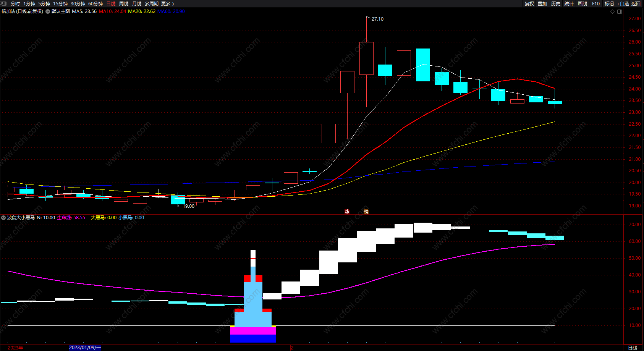Click the 默认主图 indicator label

pyautogui.click(x=61, y=11)
